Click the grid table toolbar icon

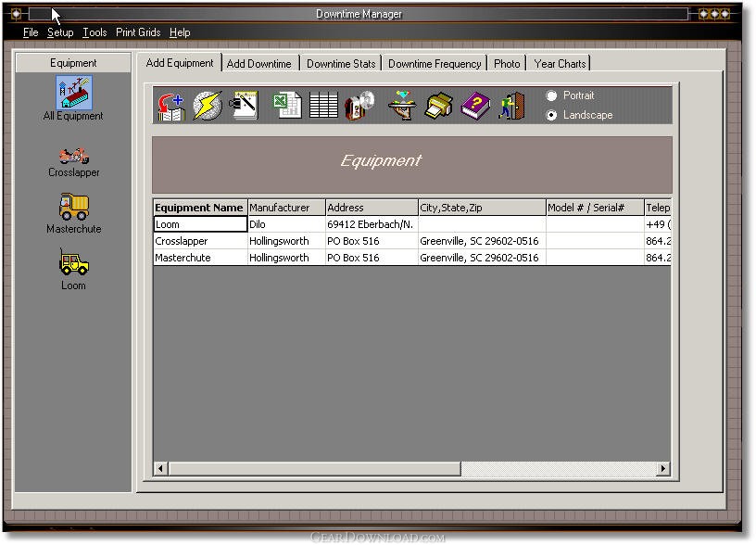coord(323,106)
